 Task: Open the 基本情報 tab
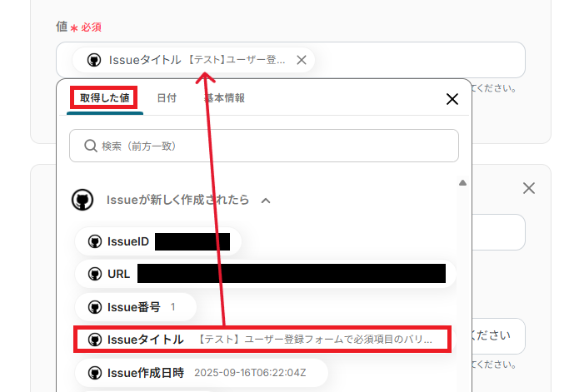(x=224, y=98)
